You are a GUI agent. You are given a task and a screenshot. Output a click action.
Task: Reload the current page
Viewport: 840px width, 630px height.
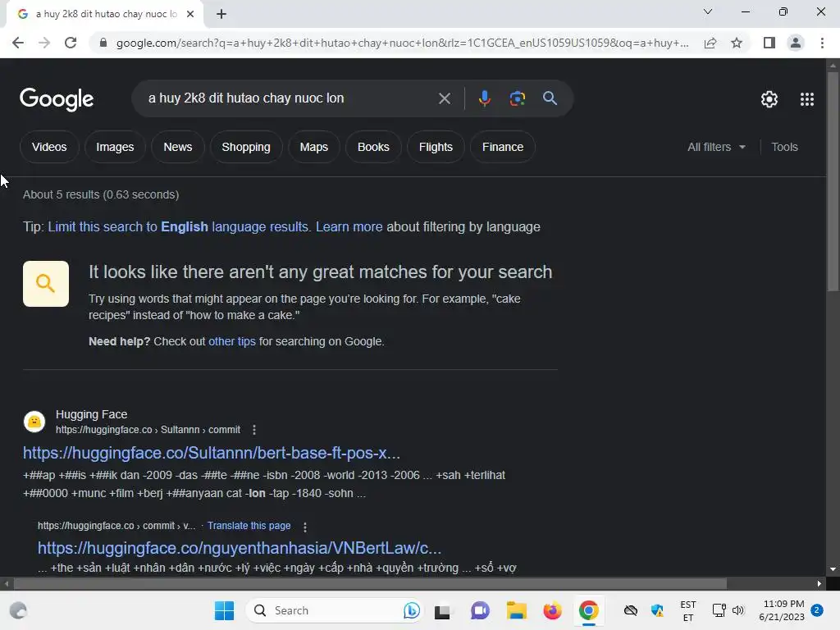click(x=71, y=43)
